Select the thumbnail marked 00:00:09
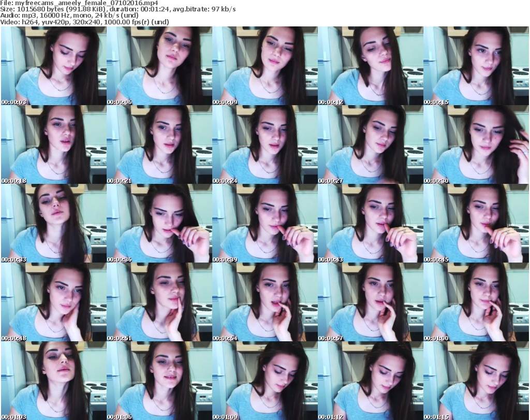The width and height of the screenshot is (530, 420). pyautogui.click(x=264, y=66)
